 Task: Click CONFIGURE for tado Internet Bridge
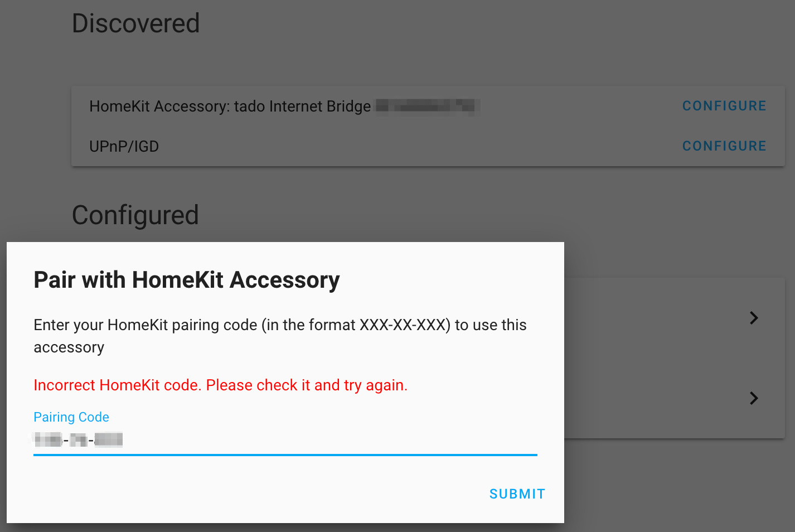pyautogui.click(x=724, y=106)
